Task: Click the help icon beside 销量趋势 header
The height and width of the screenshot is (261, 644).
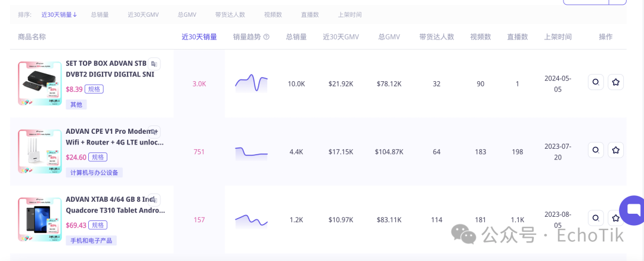Action: point(267,37)
